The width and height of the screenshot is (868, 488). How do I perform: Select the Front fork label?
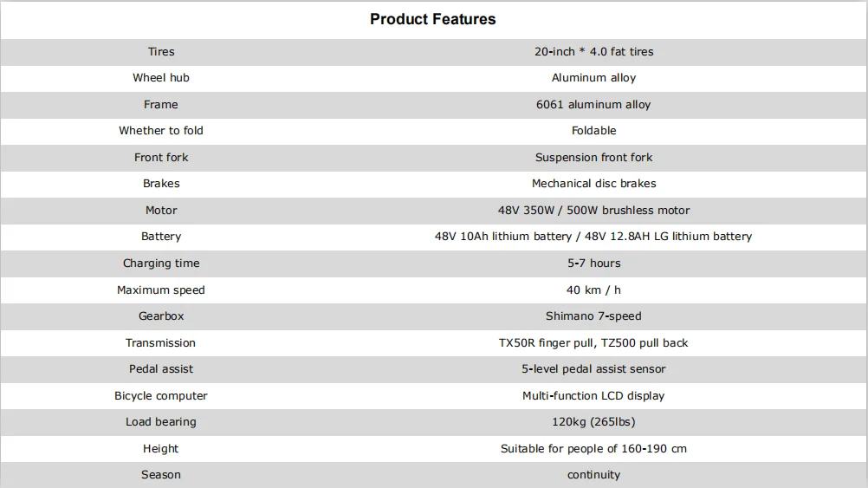coord(161,158)
